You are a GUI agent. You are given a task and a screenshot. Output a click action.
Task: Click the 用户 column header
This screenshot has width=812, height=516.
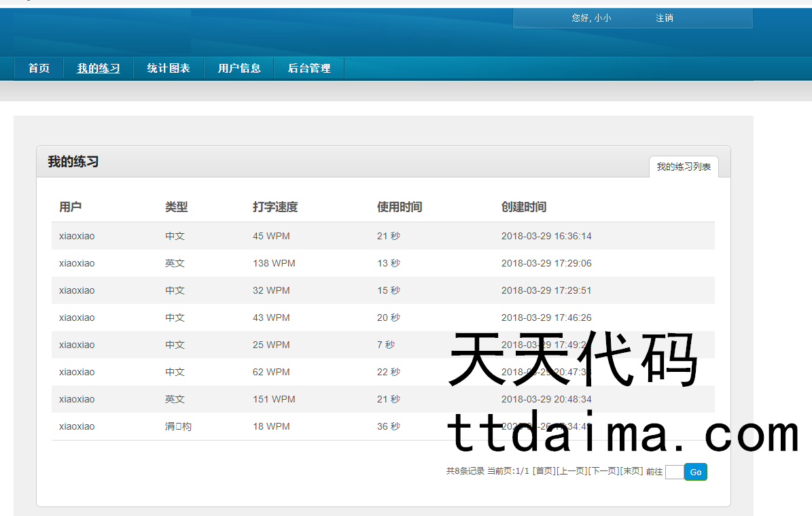(x=71, y=207)
